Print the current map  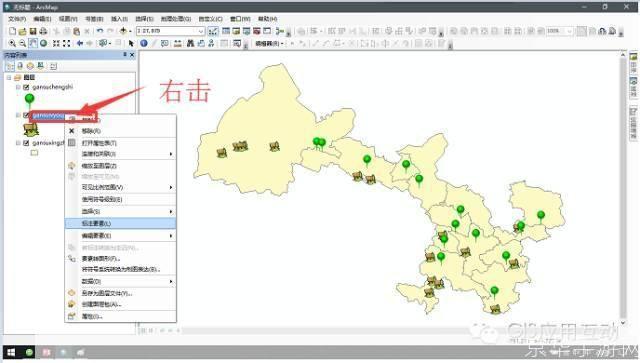pyautogui.click(x=43, y=31)
